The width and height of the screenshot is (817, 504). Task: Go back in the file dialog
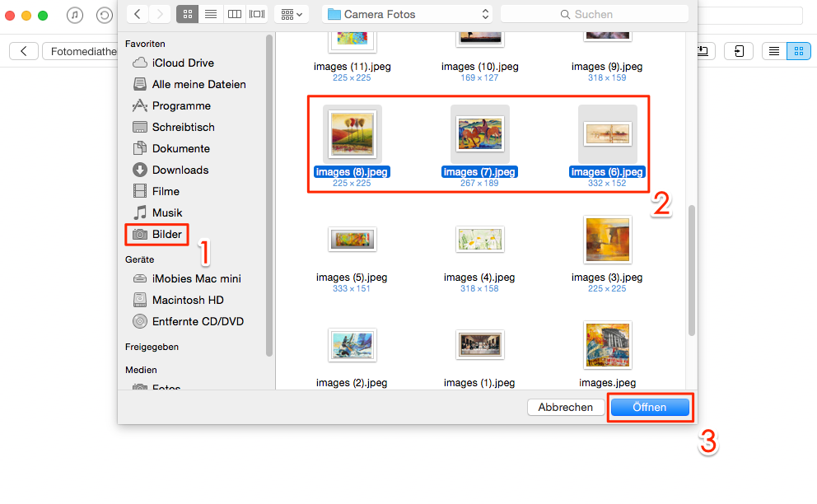(x=138, y=14)
